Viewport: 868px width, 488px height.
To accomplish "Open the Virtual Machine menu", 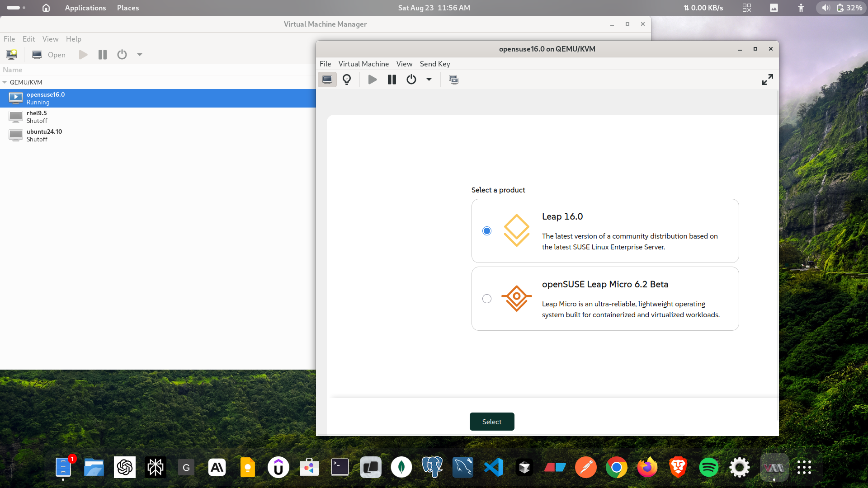I will tap(363, 64).
